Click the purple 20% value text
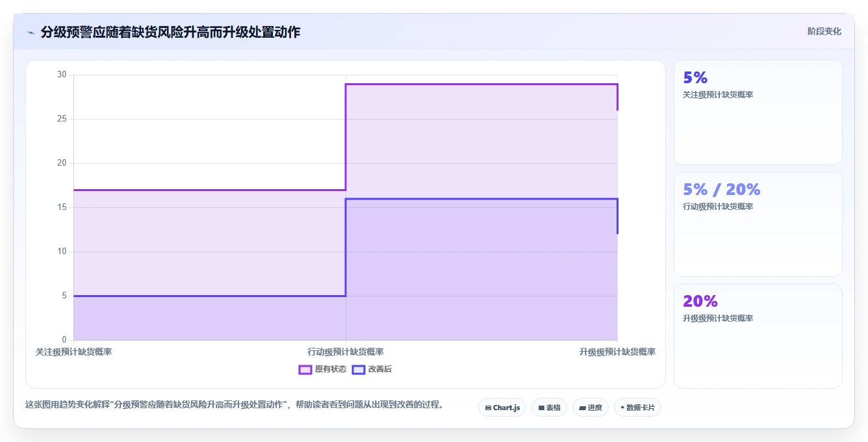Viewport: 868px width, 442px height. tap(700, 301)
